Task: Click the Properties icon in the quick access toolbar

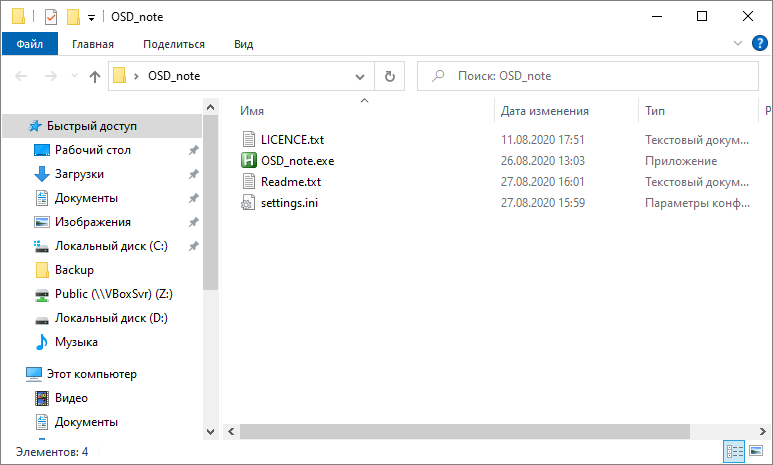Action: pyautogui.click(x=51, y=17)
